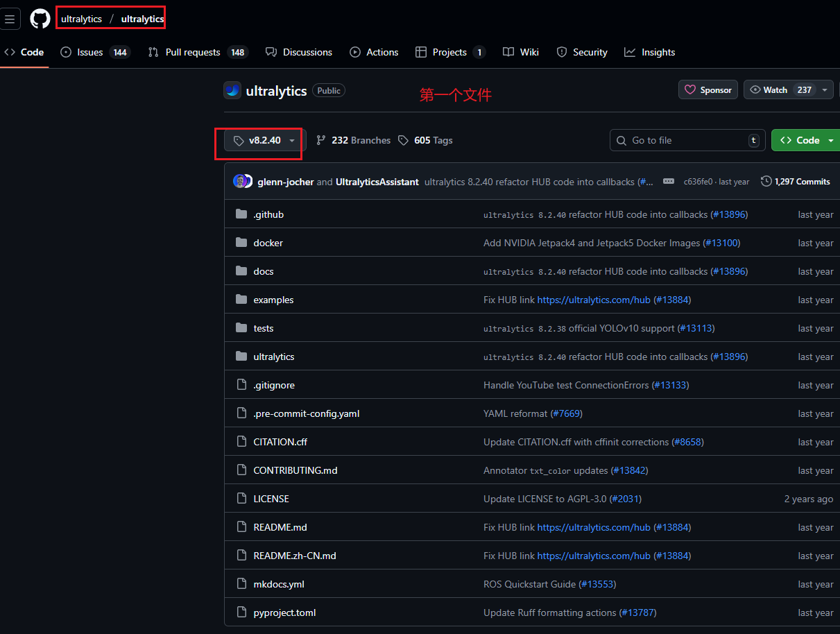This screenshot has width=840, height=634.
Task: Open the Issues tab
Action: point(96,52)
